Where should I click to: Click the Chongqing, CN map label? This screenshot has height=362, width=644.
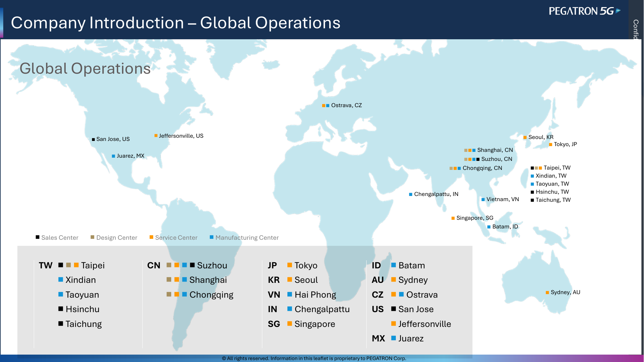pos(482,168)
